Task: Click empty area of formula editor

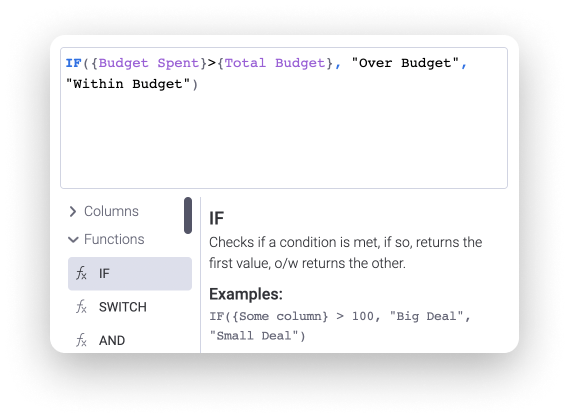Action: coord(284,140)
